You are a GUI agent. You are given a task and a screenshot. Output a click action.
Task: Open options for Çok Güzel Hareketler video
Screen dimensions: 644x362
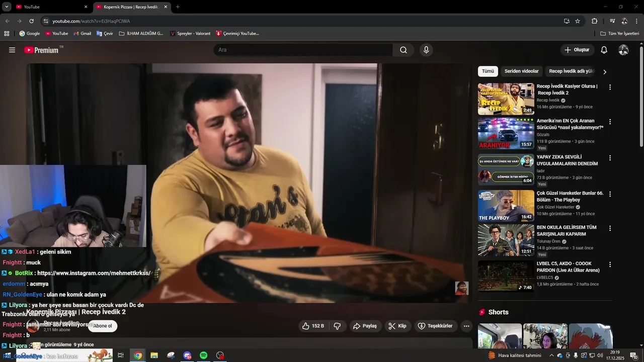(610, 194)
